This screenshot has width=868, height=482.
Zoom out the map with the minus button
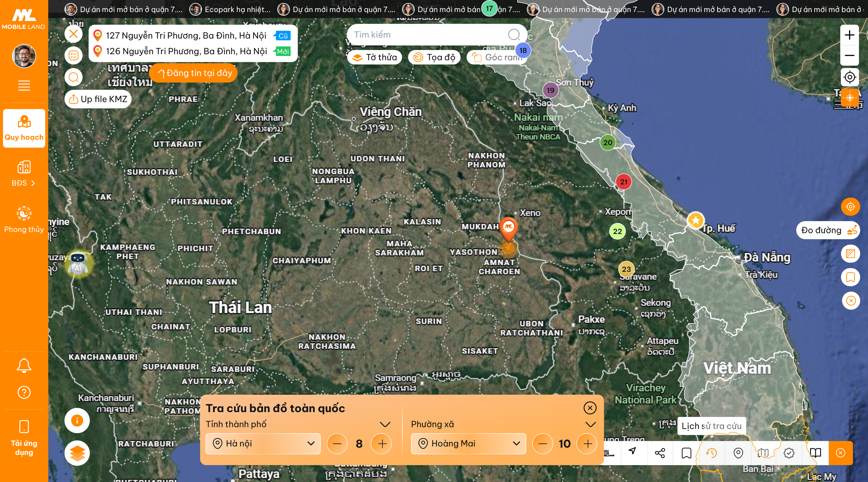coord(850,55)
